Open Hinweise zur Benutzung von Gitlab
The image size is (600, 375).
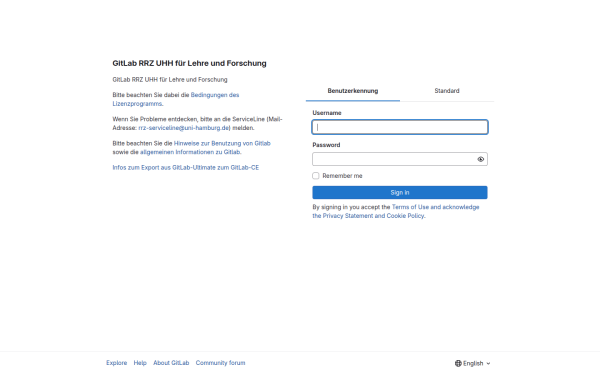222,143
